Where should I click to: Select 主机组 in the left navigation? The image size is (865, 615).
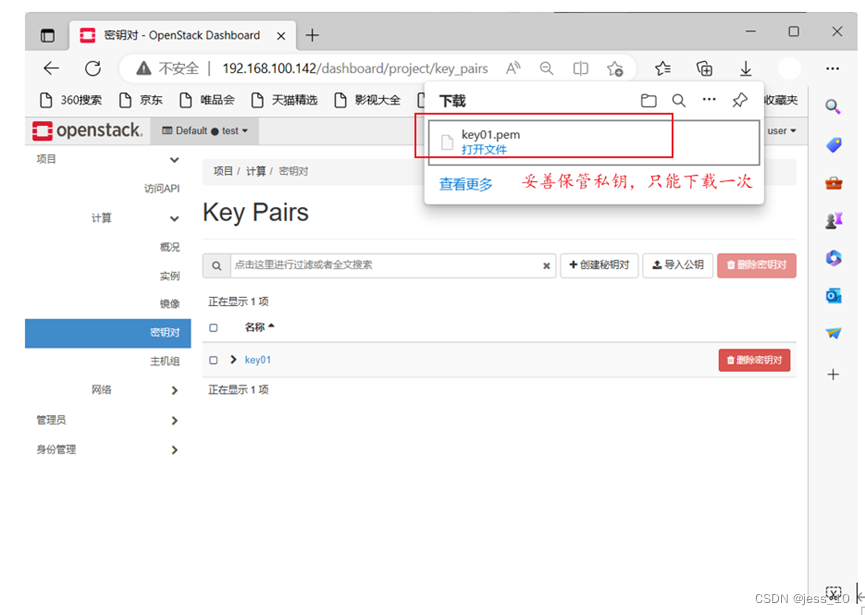click(164, 361)
